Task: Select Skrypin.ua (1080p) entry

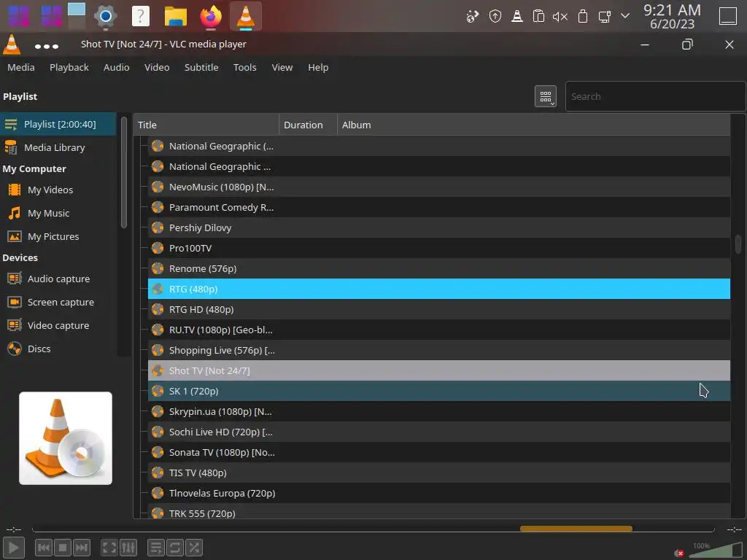Action: pyautogui.click(x=438, y=411)
